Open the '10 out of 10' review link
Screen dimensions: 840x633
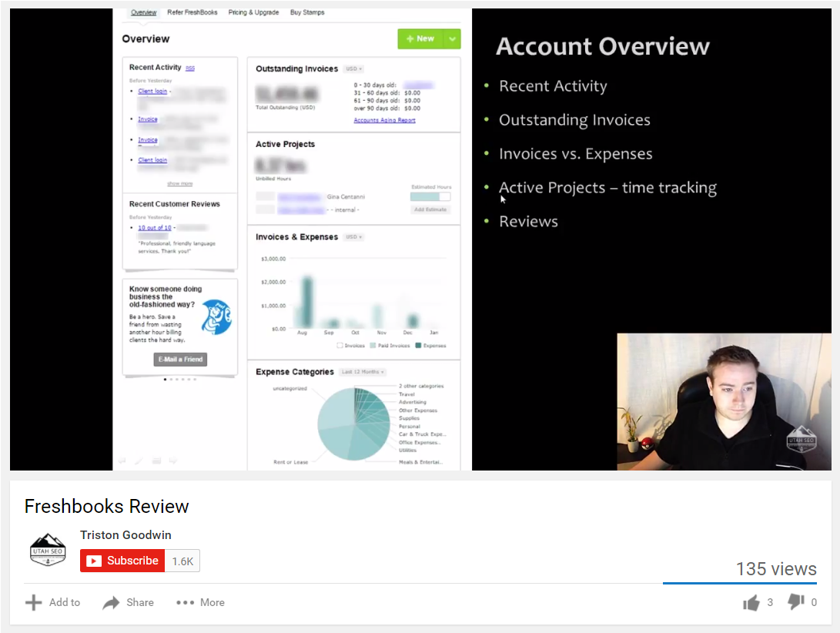(x=155, y=228)
